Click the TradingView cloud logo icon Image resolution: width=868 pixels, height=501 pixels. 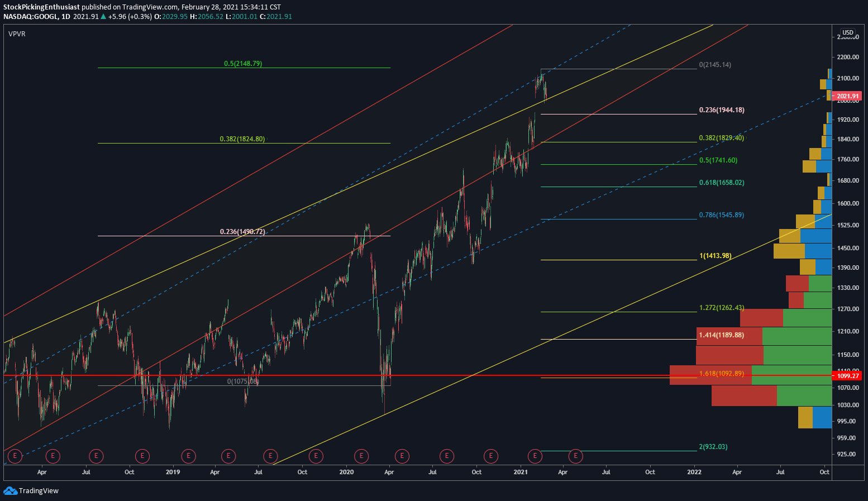tap(10, 490)
